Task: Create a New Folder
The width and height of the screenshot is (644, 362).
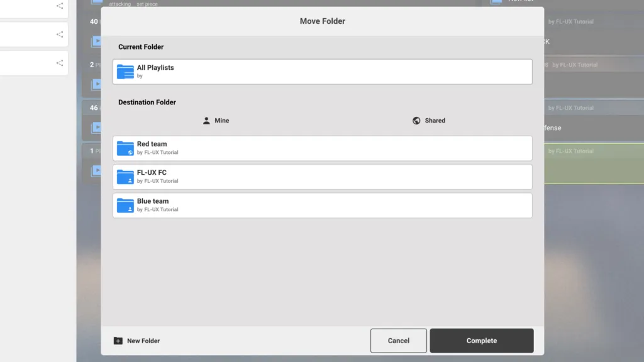Action: coord(136,341)
